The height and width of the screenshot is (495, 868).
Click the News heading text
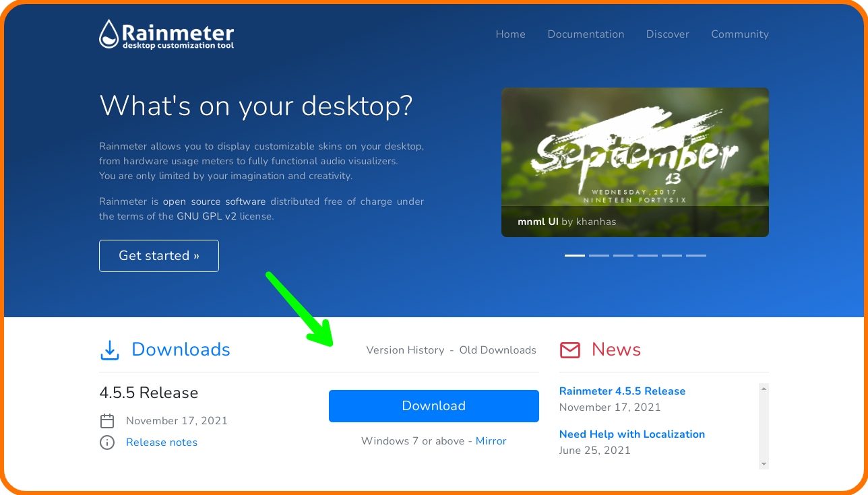tap(616, 350)
